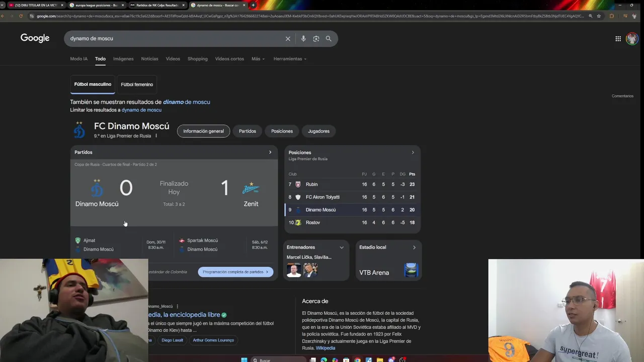Open the Wikipedia link in Acerca de
644x362 pixels.
[x=325, y=348]
